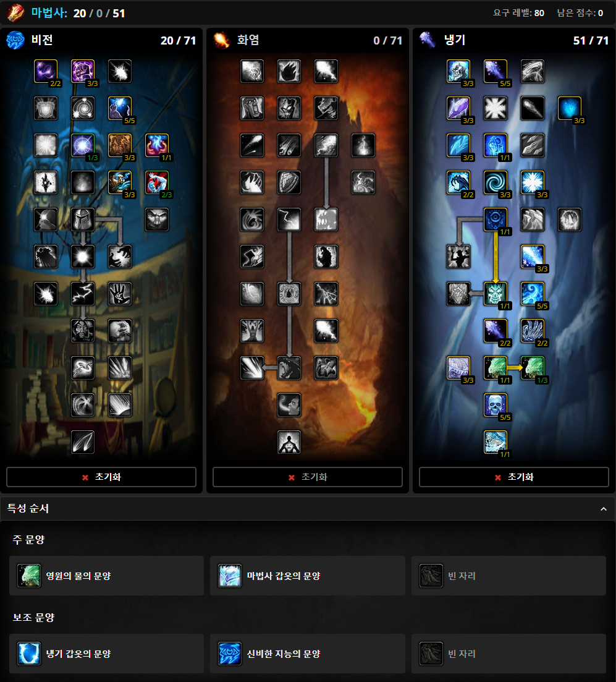616x682 pixels.
Task: Click the greyed flame talent in Fire's first row
Action: coord(289,71)
